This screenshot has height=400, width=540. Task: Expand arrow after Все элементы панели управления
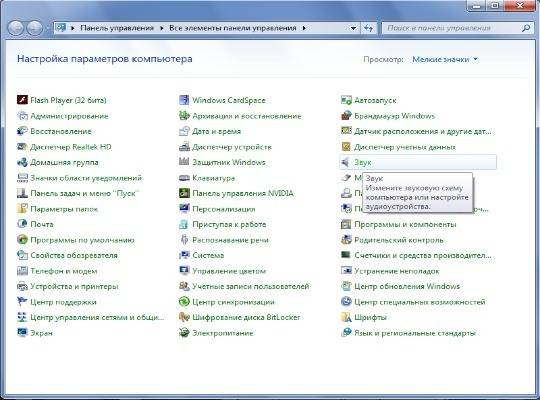304,28
